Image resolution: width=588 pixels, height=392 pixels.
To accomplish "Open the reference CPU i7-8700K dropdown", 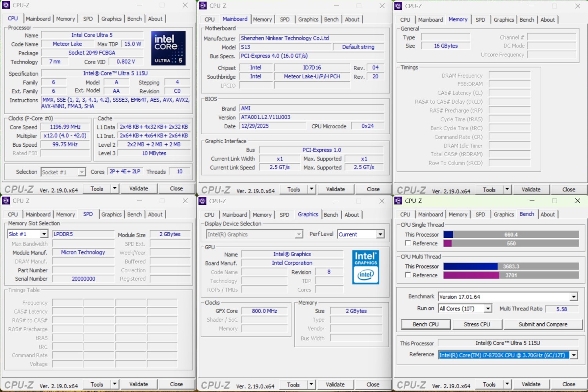I will [573, 355].
